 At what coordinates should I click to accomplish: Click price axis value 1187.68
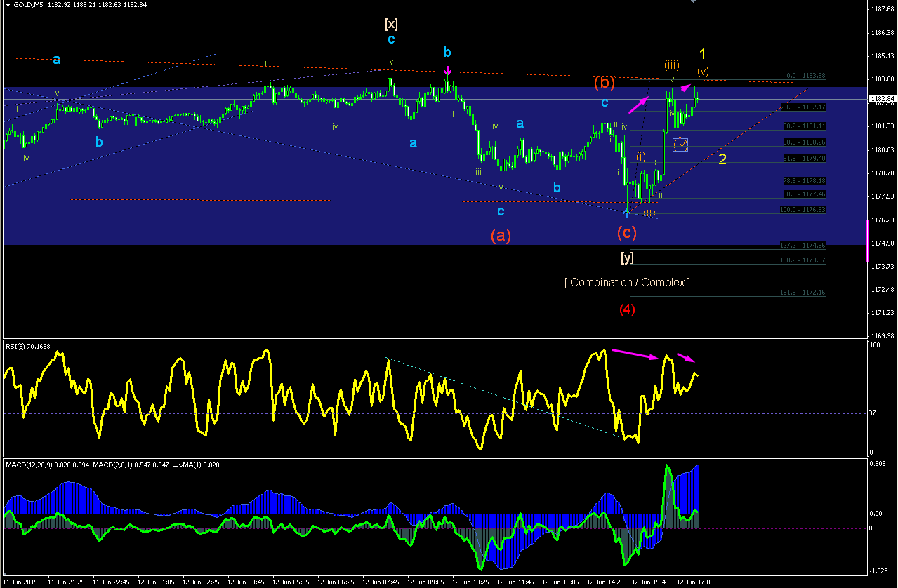point(882,9)
